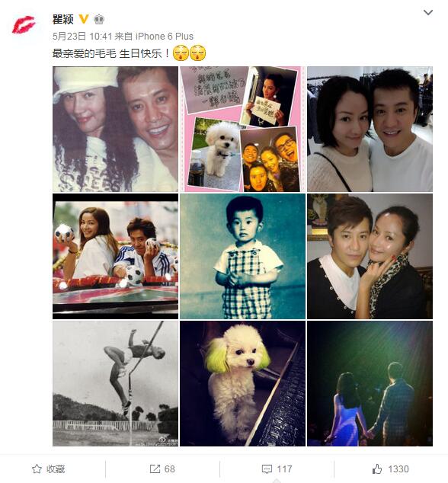Click the red lips profile avatar
448x483 pixels.
(x=24, y=24)
